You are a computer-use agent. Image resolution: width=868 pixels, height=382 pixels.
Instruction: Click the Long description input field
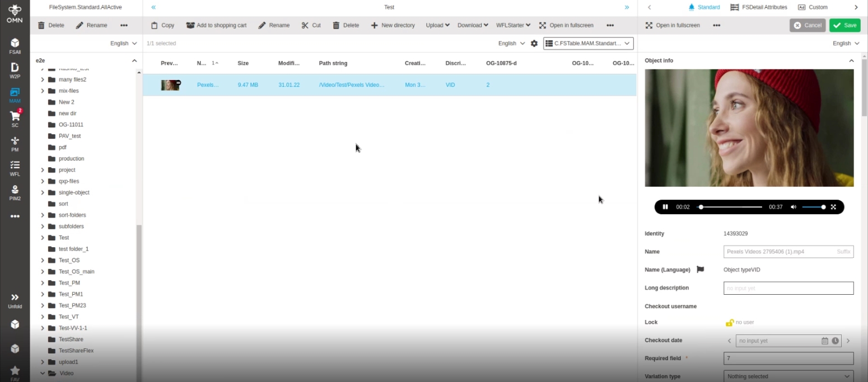point(788,288)
